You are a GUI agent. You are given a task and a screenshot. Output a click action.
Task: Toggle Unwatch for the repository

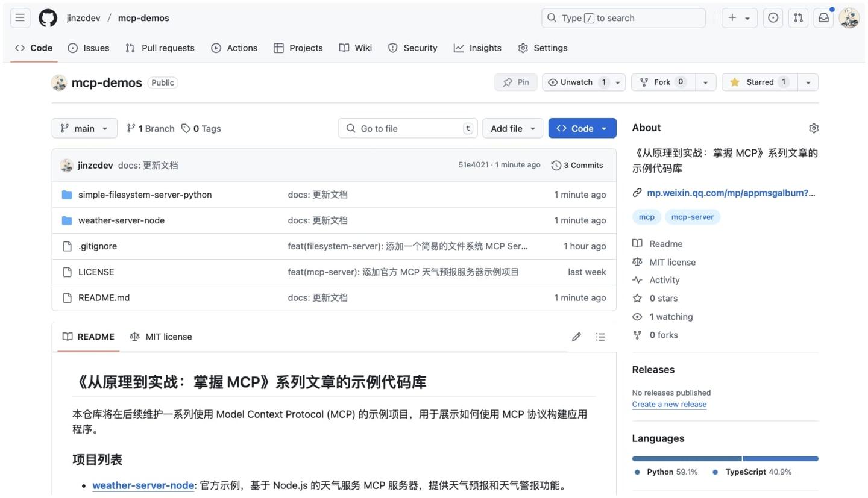[576, 82]
